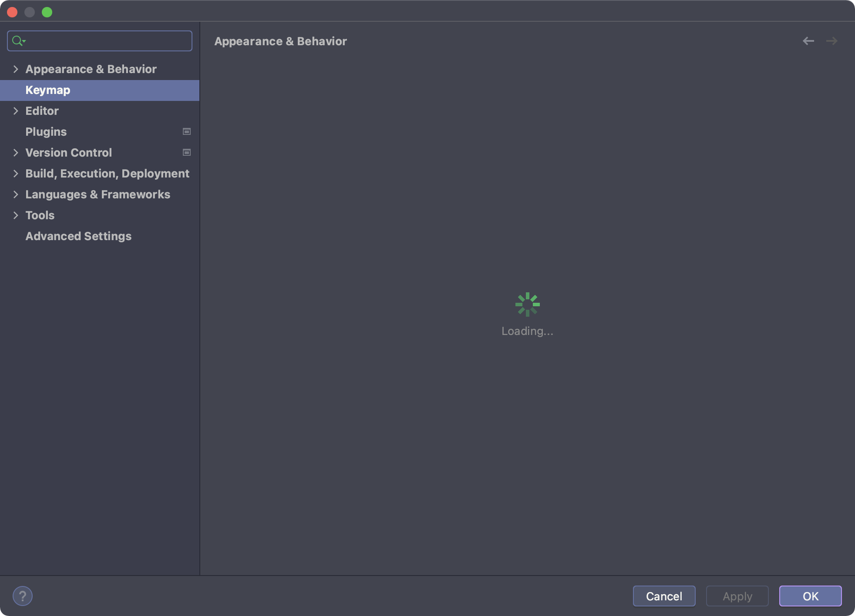Click the project-level marker icon next to Plugins
Image resolution: width=855 pixels, height=616 pixels.
point(187,132)
